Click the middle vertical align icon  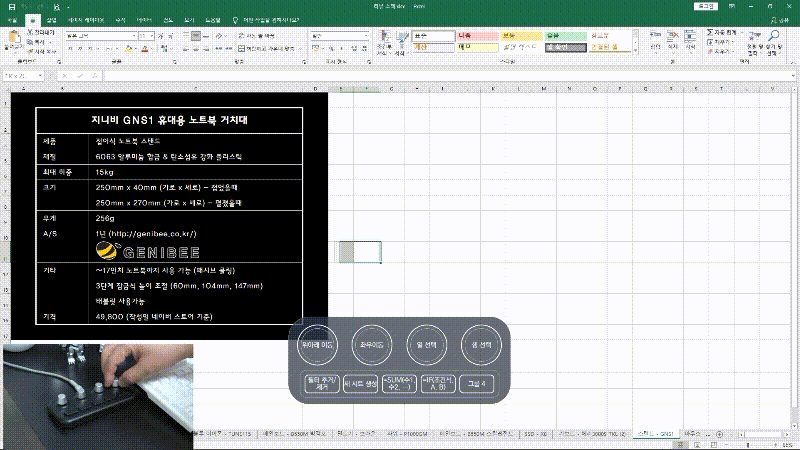[x=196, y=36]
